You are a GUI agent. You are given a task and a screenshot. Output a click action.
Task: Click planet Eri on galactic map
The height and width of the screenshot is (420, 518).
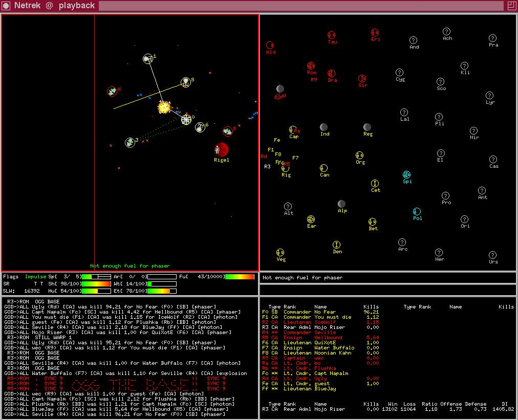[x=375, y=32]
